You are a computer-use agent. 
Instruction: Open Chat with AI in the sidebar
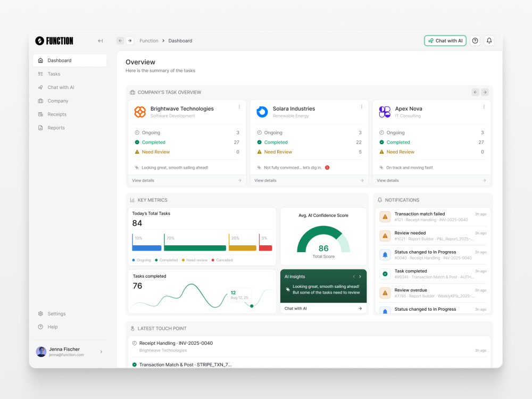[70, 87]
